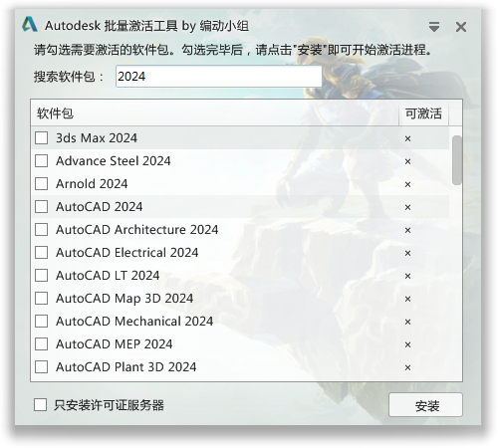Click the Autodesk logo icon in title bar
Viewport: 498px width, 448px height.
(x=30, y=25)
